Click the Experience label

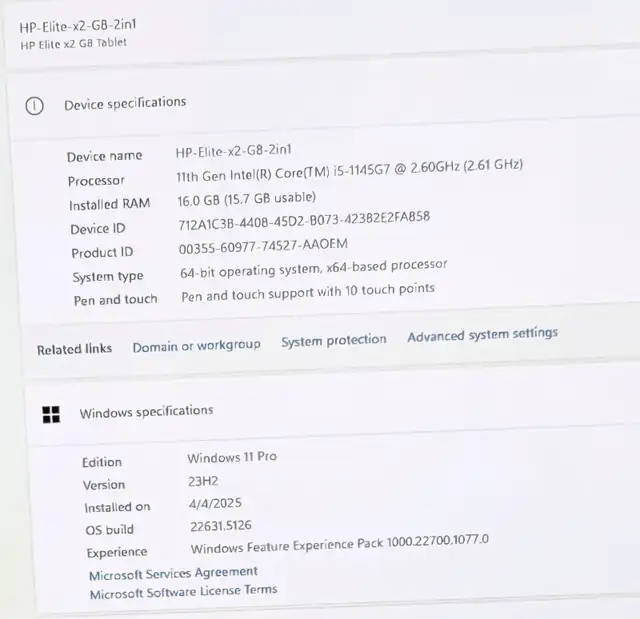click(x=117, y=552)
